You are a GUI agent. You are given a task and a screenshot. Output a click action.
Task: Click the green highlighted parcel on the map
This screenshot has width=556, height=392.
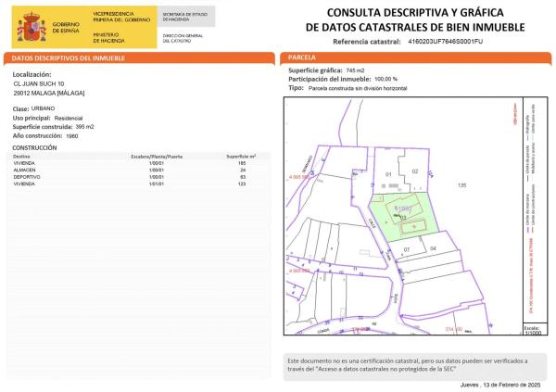(402, 216)
